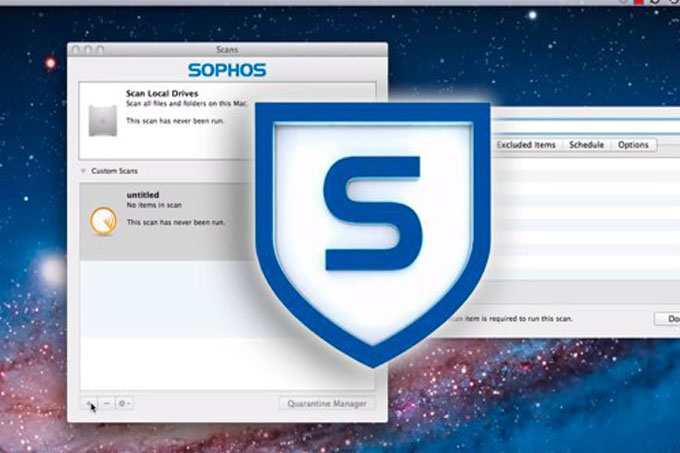Viewport: 680px width, 453px height.
Task: Click the 'Scan Local Drives' title
Action: 162,93
